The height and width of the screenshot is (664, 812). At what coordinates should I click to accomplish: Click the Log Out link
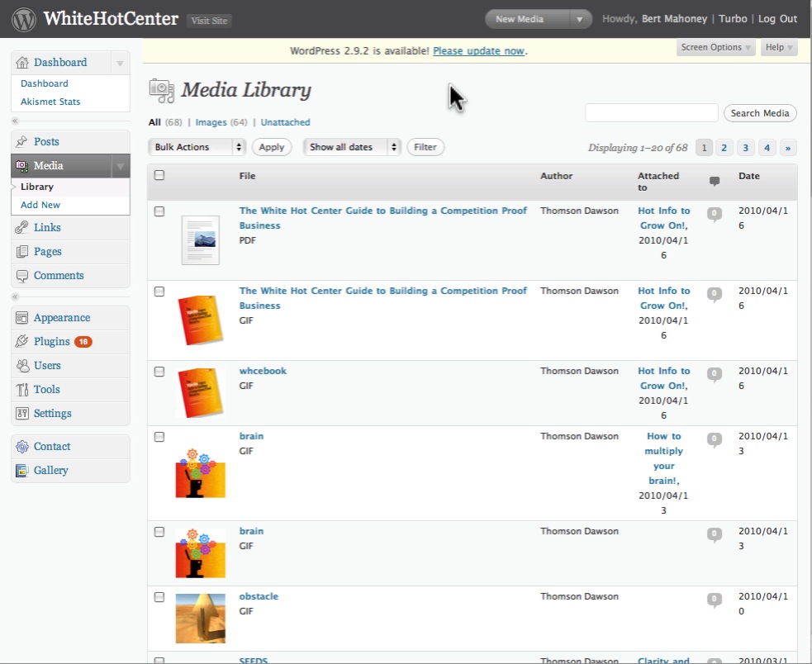[x=777, y=19]
